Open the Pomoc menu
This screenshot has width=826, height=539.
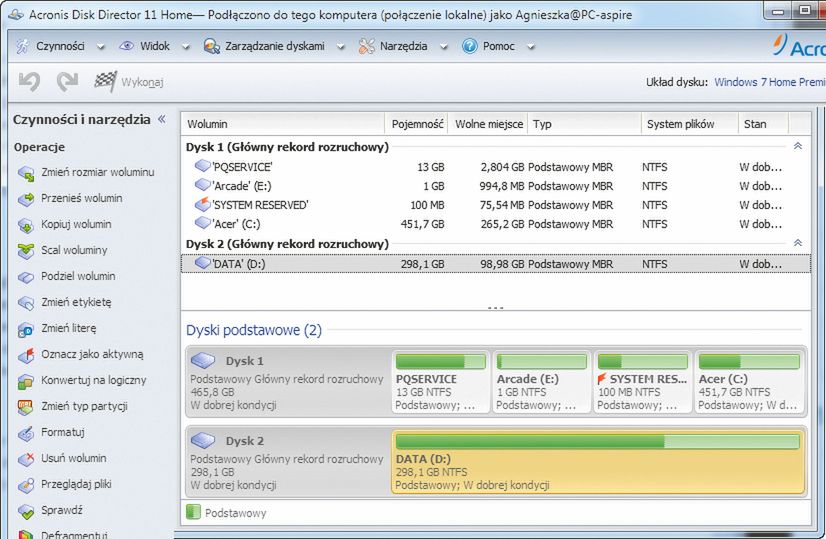(x=498, y=46)
